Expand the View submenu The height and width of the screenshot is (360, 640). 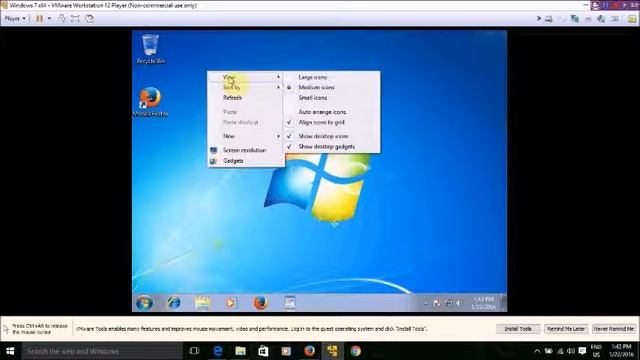click(246, 77)
